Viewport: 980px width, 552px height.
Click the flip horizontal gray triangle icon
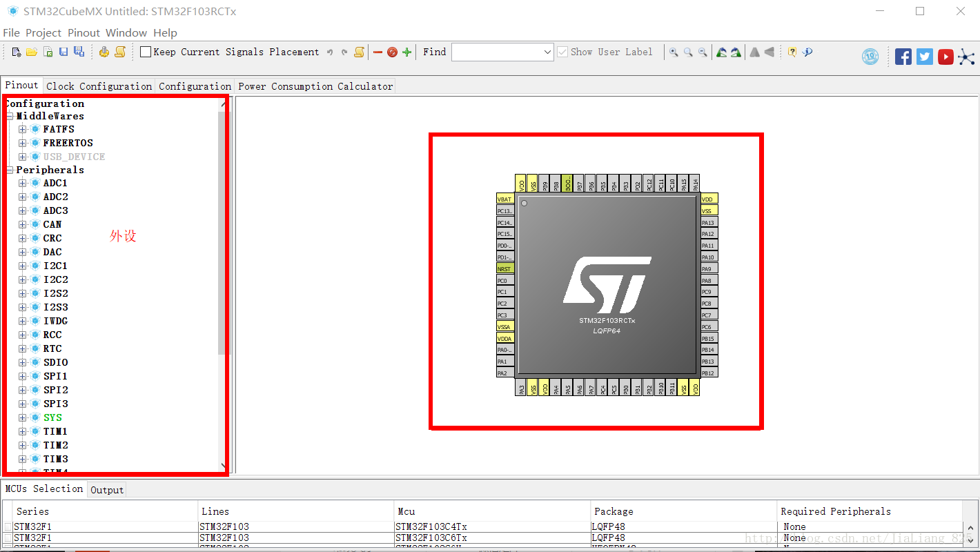[x=754, y=52]
